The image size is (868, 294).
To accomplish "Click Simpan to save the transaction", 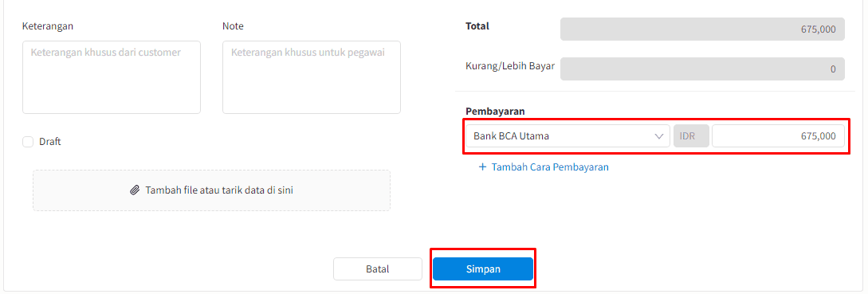I will pos(483,269).
